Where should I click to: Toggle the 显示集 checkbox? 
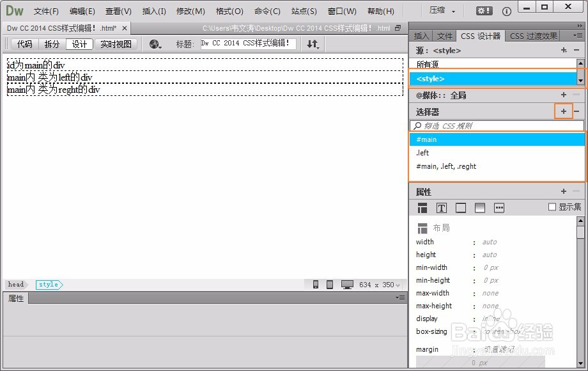(552, 207)
